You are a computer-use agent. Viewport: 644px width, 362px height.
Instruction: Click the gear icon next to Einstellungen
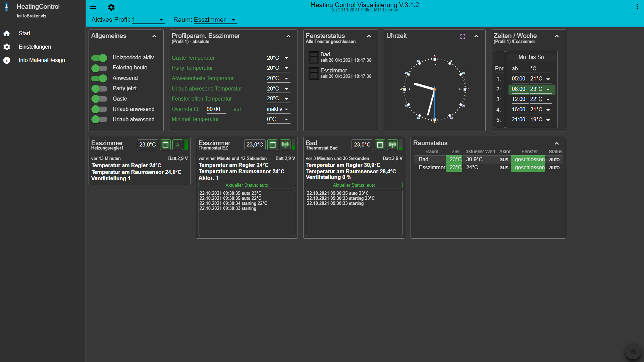(x=7, y=47)
